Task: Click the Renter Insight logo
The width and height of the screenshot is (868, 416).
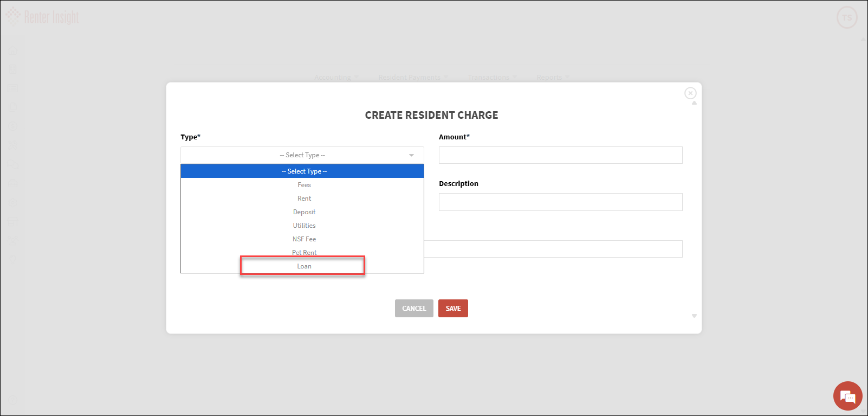Action: pos(42,17)
